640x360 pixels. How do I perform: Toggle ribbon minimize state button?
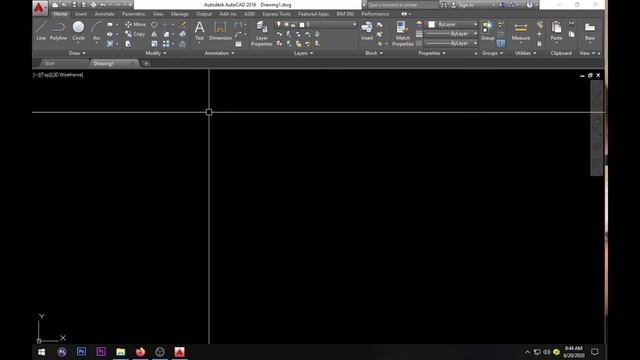click(x=404, y=14)
